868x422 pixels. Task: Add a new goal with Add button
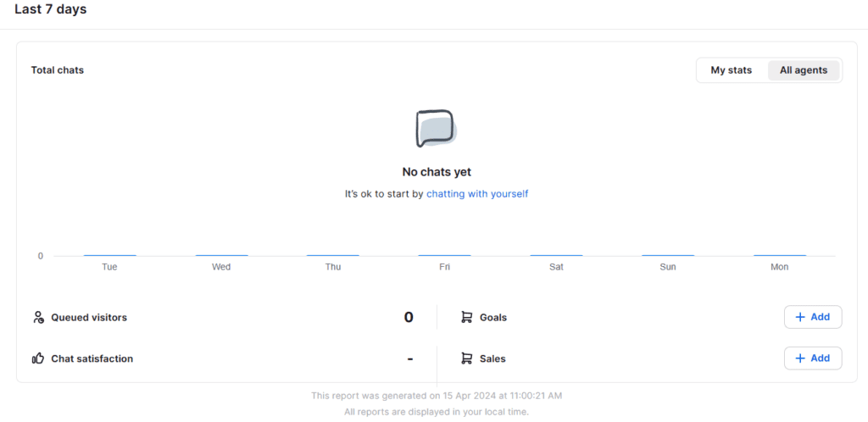tap(812, 317)
